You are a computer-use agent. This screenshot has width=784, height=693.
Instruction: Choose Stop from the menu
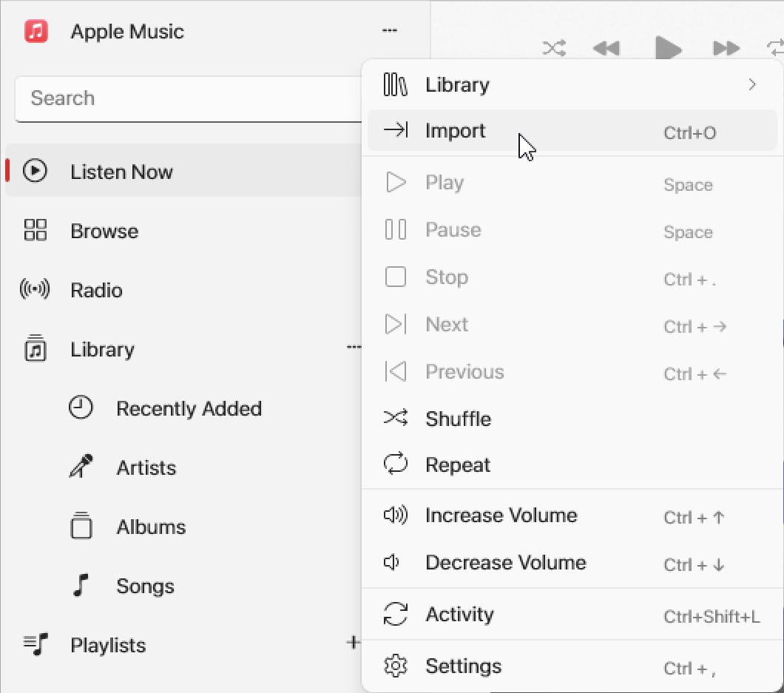[x=572, y=277]
